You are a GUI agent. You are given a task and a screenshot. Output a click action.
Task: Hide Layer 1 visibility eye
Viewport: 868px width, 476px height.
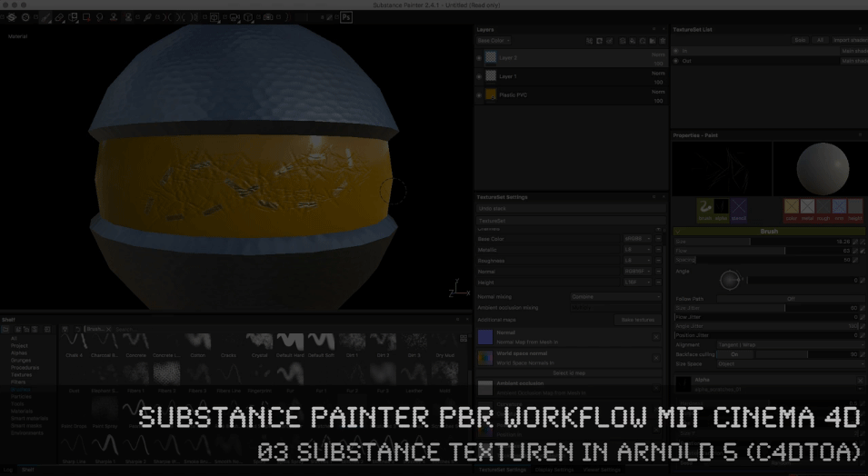[479, 76]
